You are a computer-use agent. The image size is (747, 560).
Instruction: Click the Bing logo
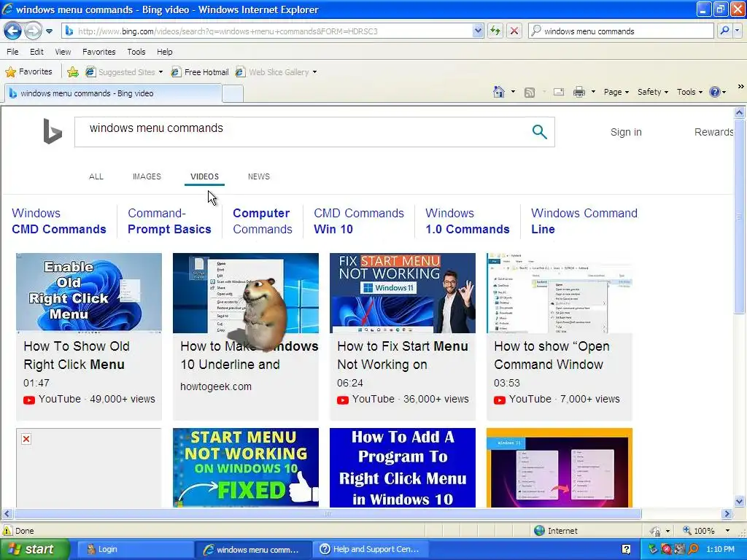(x=53, y=131)
